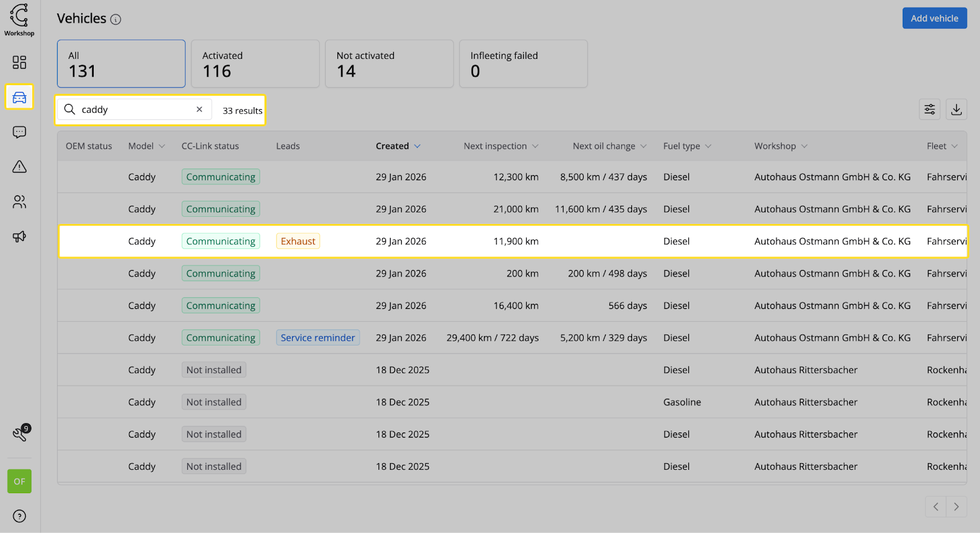Click the help question mark icon
980x533 pixels.
click(20, 516)
